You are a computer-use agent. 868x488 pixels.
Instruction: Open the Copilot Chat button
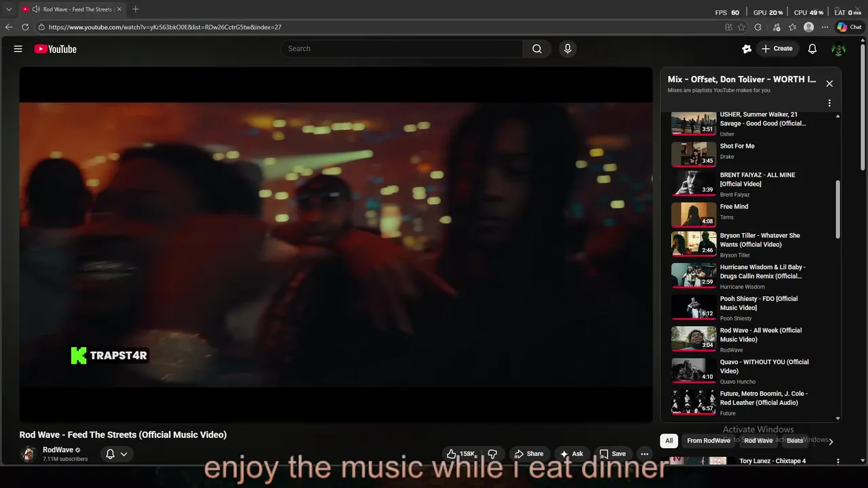(850, 27)
